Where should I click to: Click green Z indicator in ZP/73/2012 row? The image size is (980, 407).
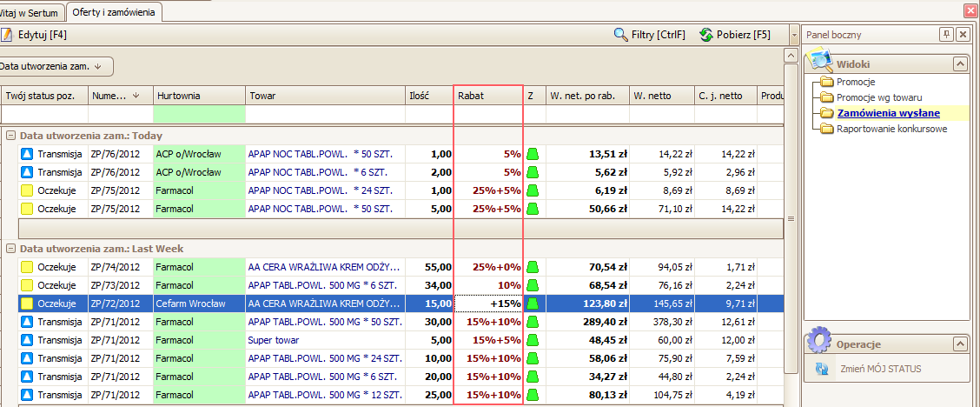tap(532, 285)
